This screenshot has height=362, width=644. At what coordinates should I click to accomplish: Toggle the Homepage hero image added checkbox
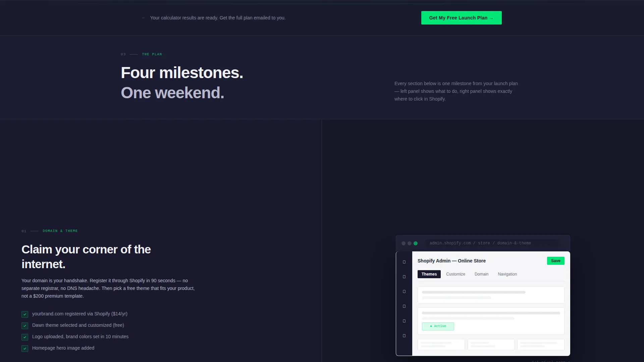pyautogui.click(x=25, y=349)
